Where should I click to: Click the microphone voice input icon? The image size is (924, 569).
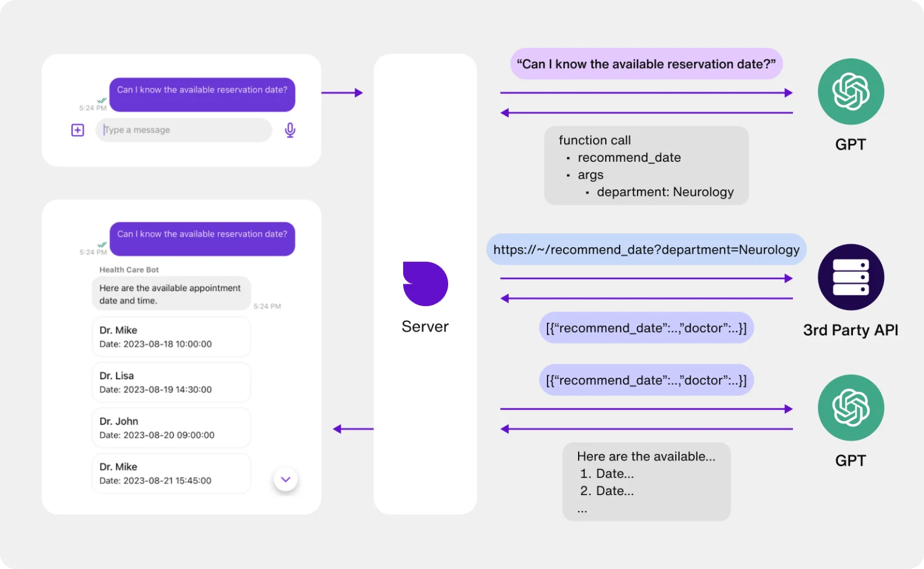[290, 130]
